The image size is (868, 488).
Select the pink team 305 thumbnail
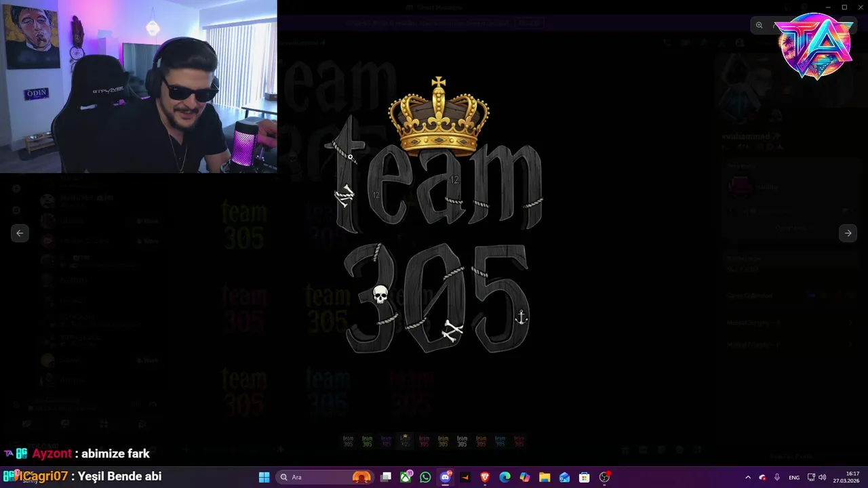(x=424, y=441)
